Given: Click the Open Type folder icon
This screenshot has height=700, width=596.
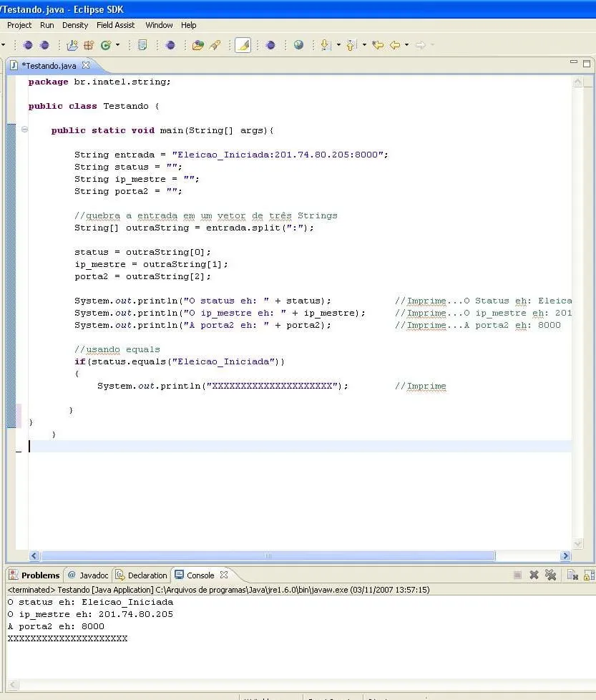Looking at the screenshot, I should point(198,45).
